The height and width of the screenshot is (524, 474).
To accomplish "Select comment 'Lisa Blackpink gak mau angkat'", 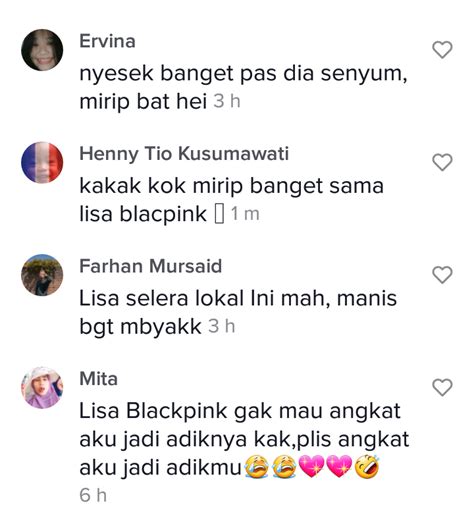I will [240, 411].
